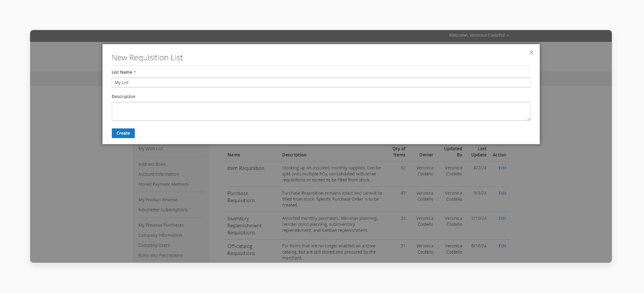Click the Qty of Items header
Screen dimensions: 644x293
pyautogui.click(x=399, y=151)
